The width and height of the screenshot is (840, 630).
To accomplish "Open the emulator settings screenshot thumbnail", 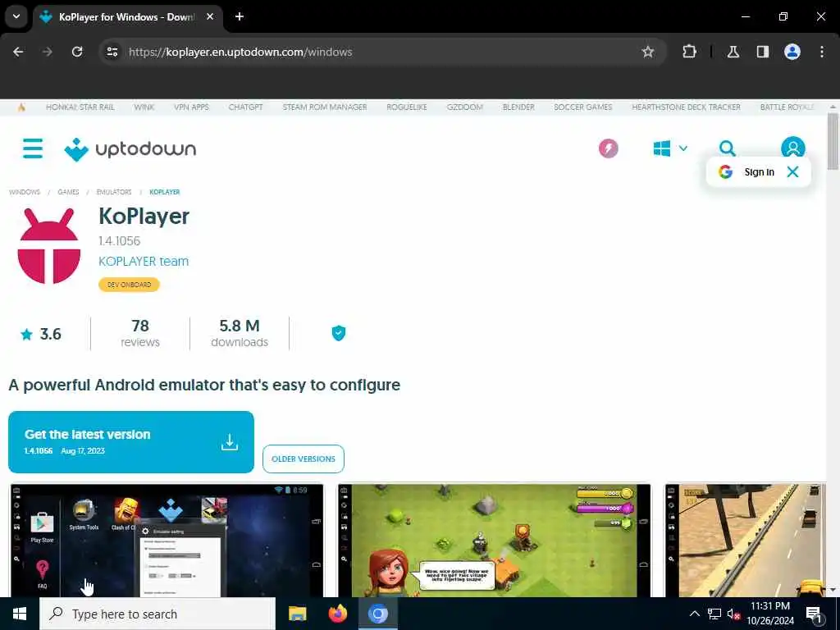I will (x=167, y=540).
